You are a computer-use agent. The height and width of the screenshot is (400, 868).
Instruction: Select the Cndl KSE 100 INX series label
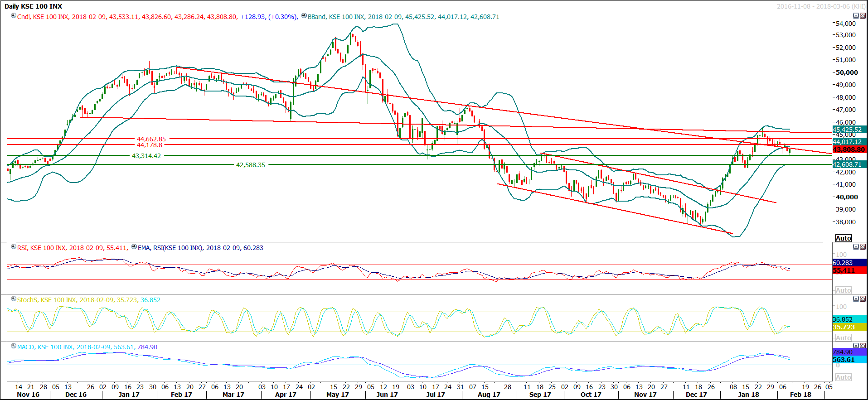pos(158,17)
